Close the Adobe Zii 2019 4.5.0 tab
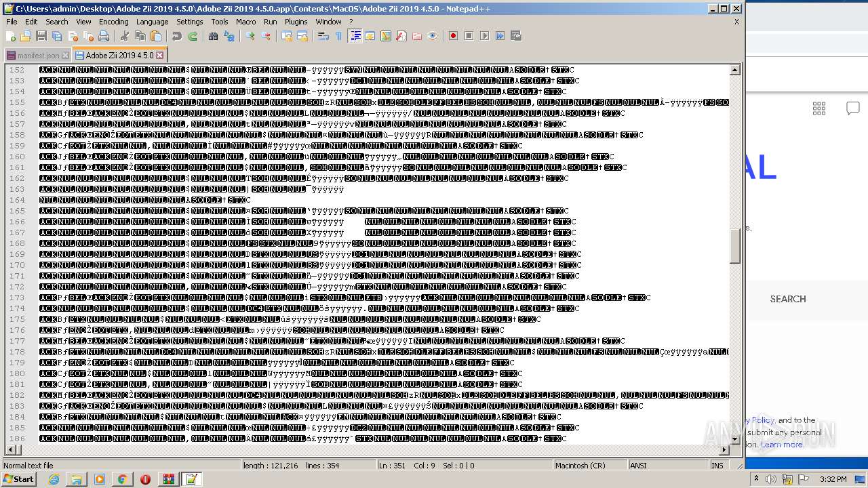This screenshot has height=488, width=868. pos(160,55)
